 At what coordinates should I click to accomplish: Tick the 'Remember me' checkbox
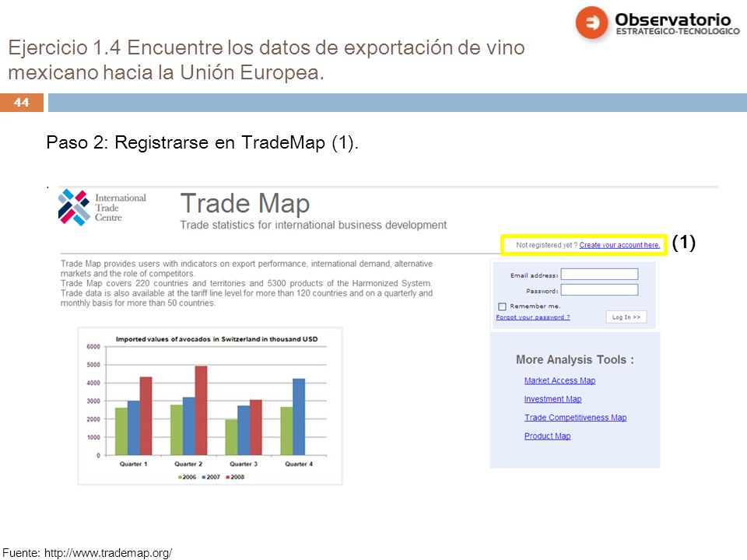click(x=502, y=306)
